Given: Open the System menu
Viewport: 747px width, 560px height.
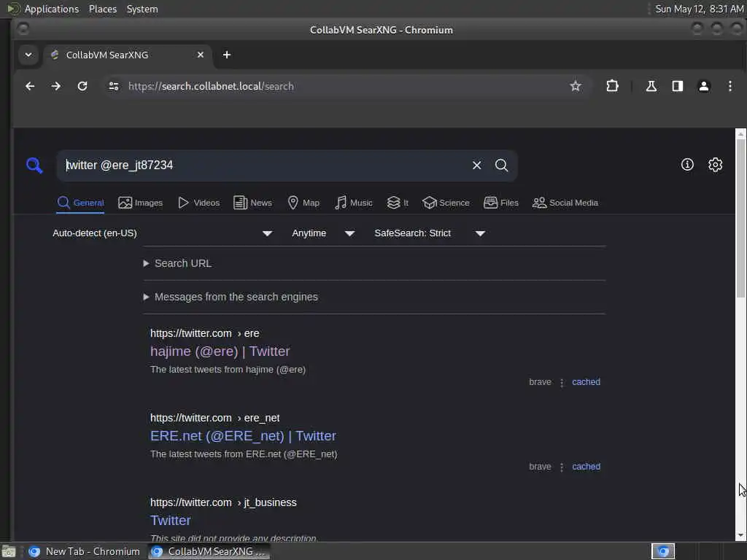Looking at the screenshot, I should click(x=142, y=9).
